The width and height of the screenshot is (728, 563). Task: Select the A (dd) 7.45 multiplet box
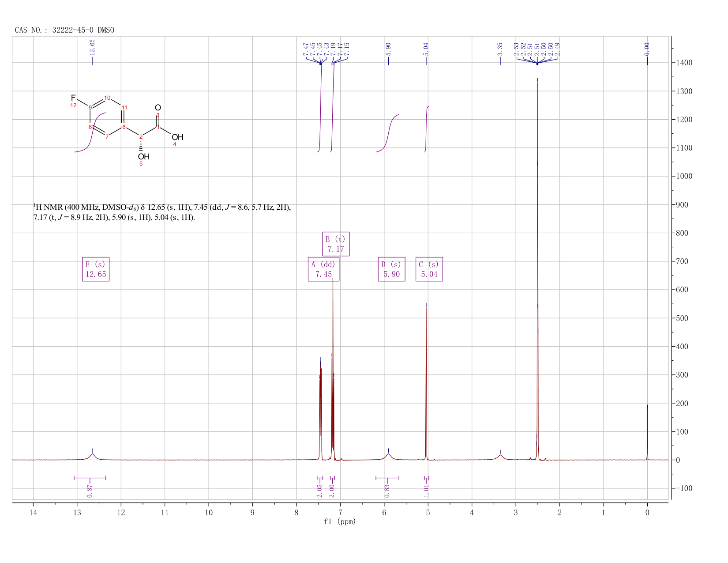point(323,269)
